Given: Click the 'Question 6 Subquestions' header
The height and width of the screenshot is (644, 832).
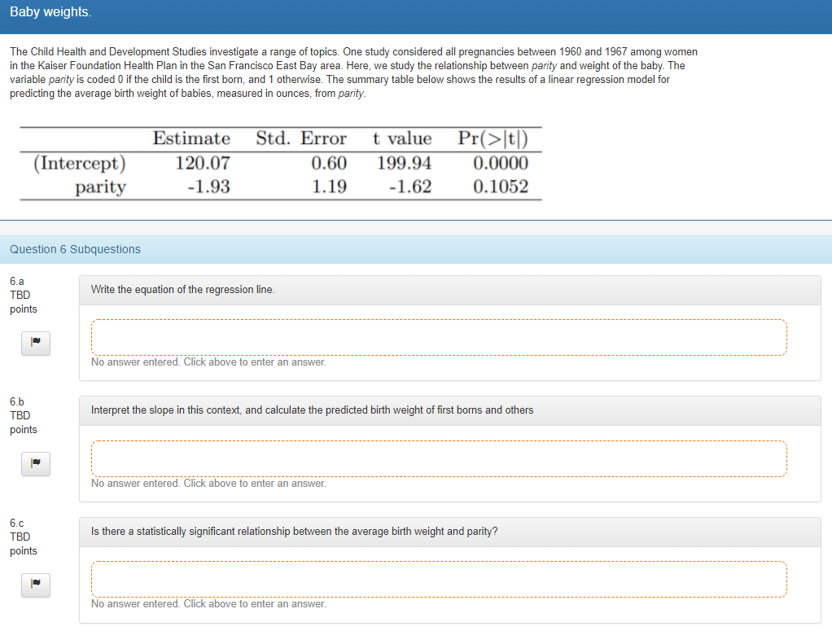Looking at the screenshot, I should (76, 249).
